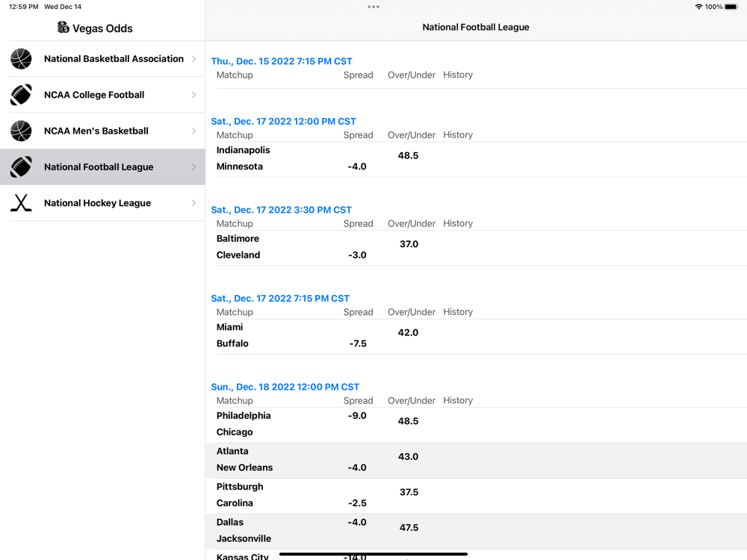Viewport: 747px width, 560px height.
Task: Open National Basketball Association odds
Action: coord(102,58)
